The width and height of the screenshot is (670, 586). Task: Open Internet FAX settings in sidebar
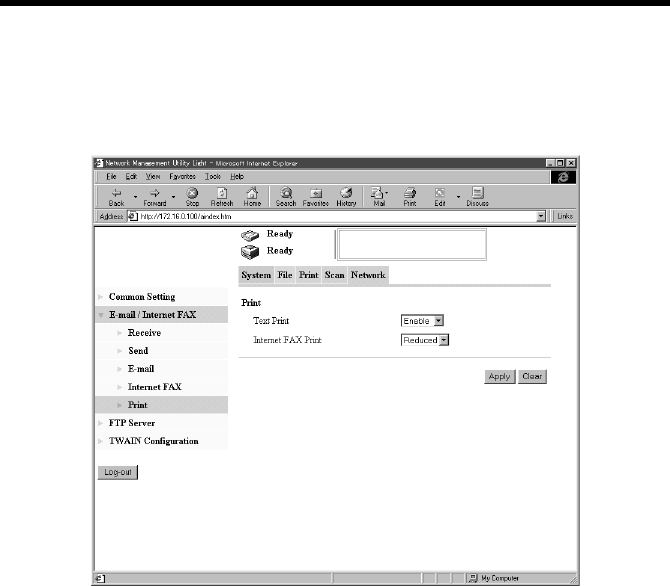pos(155,387)
